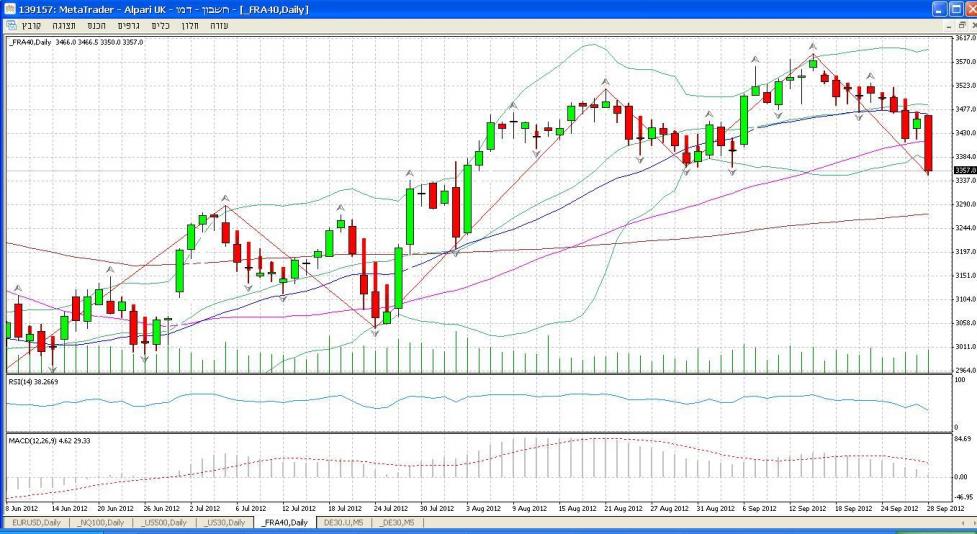
Task: Switch to the _US30,Daily chart tab
Action: [225, 523]
